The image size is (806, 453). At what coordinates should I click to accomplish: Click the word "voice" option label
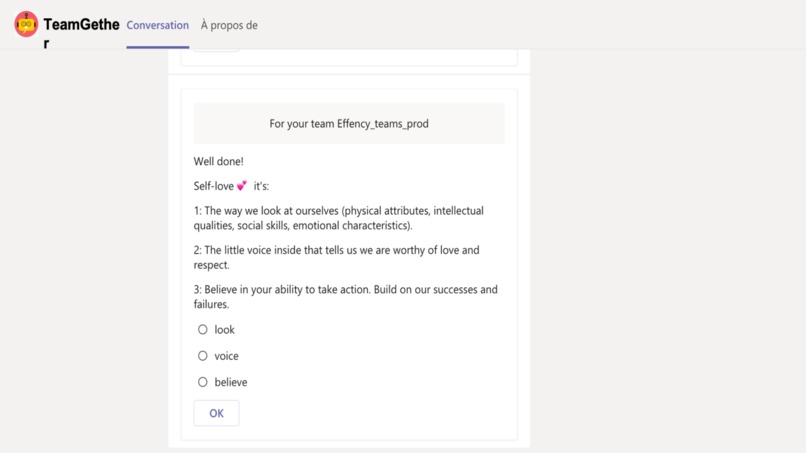point(226,356)
